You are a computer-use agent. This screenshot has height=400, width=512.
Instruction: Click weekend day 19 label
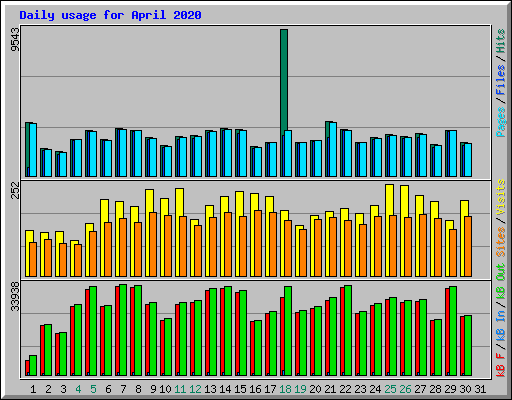click(x=300, y=389)
